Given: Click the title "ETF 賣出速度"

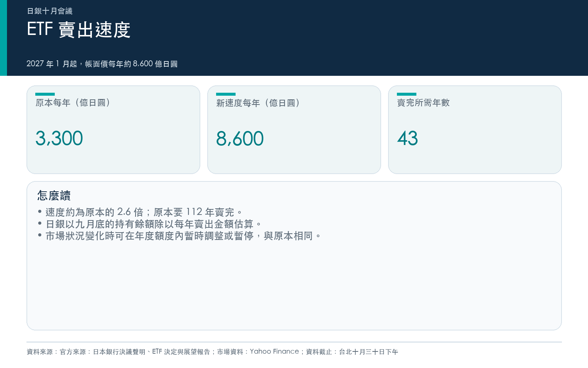Looking at the screenshot, I should pyautogui.click(x=79, y=29).
